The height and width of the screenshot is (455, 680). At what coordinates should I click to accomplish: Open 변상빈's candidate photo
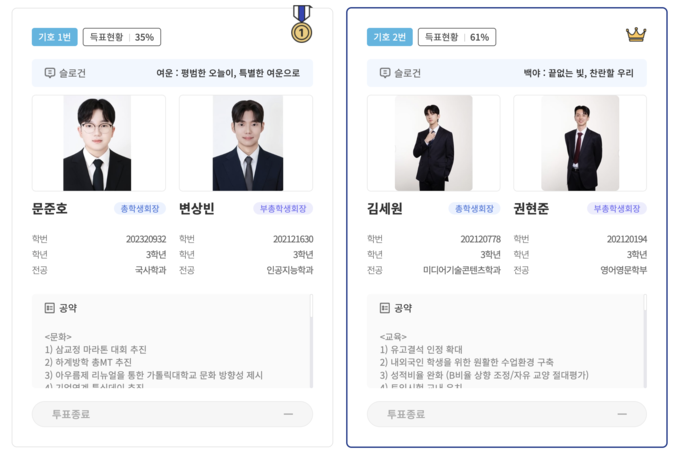click(246, 143)
